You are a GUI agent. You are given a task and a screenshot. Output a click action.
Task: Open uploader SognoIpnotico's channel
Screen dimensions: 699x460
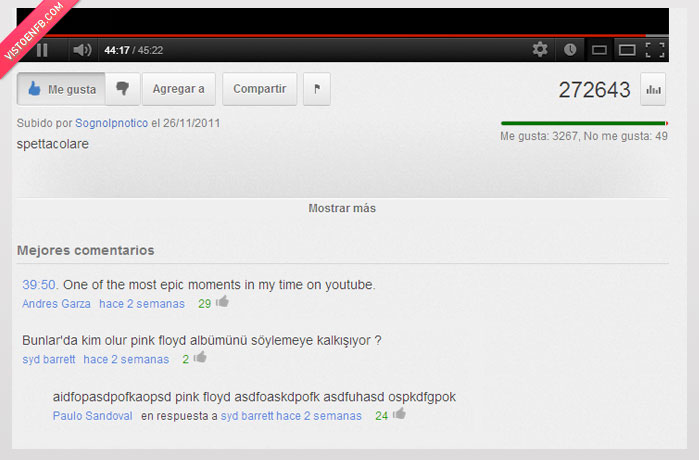[x=111, y=123]
